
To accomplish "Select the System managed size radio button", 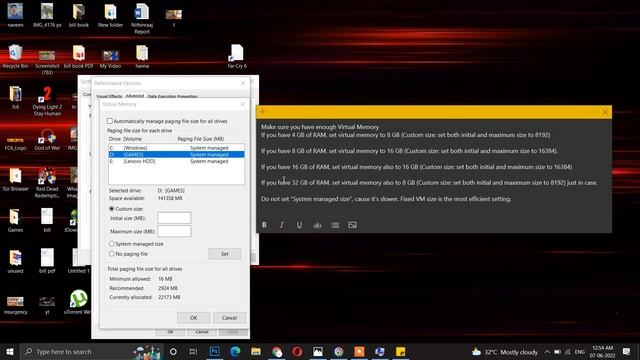I will tap(111, 244).
